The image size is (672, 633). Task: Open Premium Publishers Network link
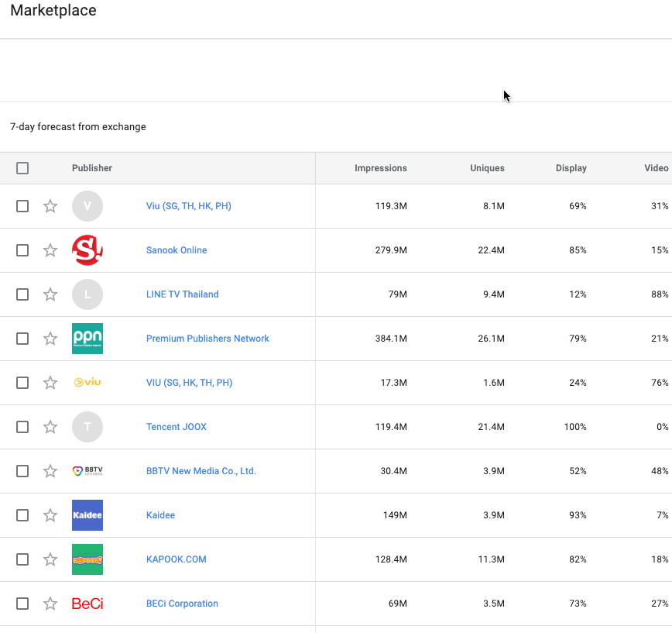point(207,339)
